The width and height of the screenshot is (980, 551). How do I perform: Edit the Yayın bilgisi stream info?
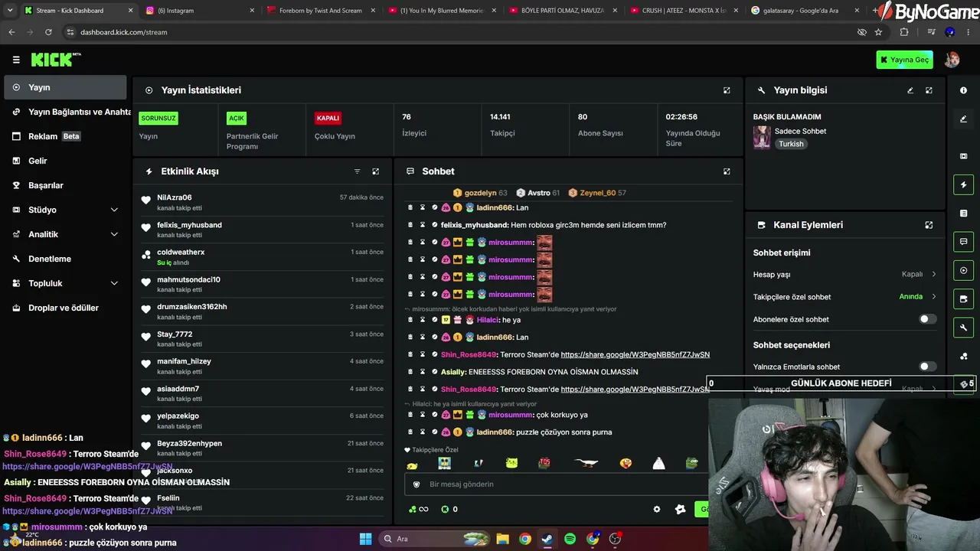[910, 90]
